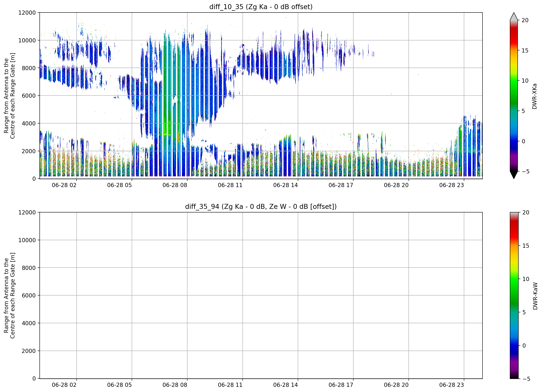Click the bottom plot y-axis Range title
The image size is (542, 392).
coord(9,295)
